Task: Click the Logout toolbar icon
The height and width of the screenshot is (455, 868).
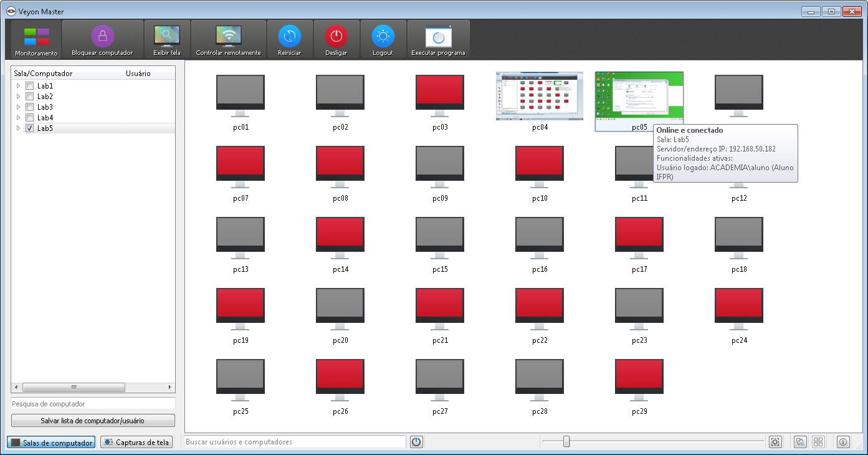Action: click(383, 37)
